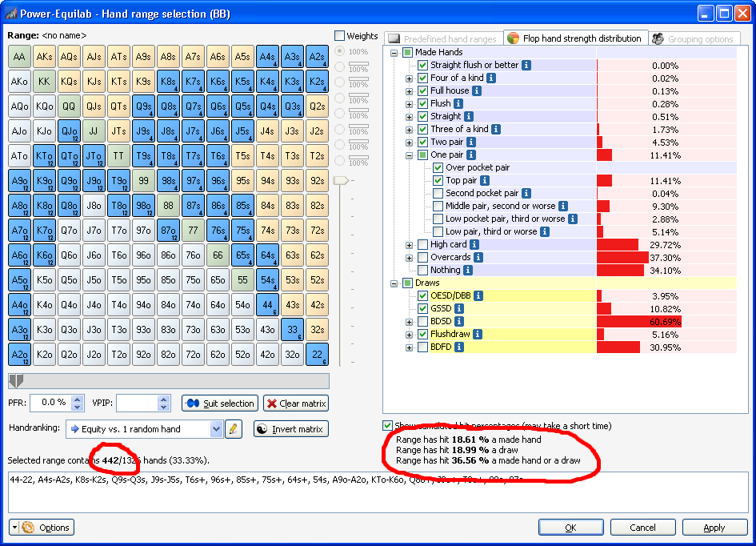Image resolution: width=756 pixels, height=546 pixels.
Task: Click the info icon beside GSSD
Action: 459,308
